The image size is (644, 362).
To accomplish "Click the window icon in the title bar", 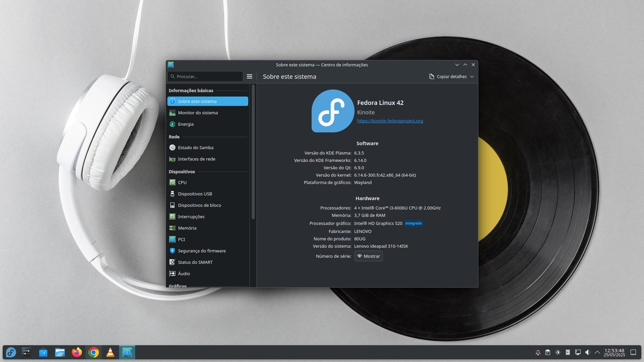I will point(171,65).
